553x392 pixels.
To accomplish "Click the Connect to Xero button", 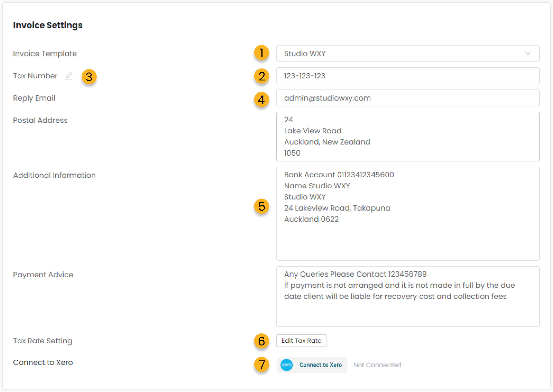I will [312, 365].
